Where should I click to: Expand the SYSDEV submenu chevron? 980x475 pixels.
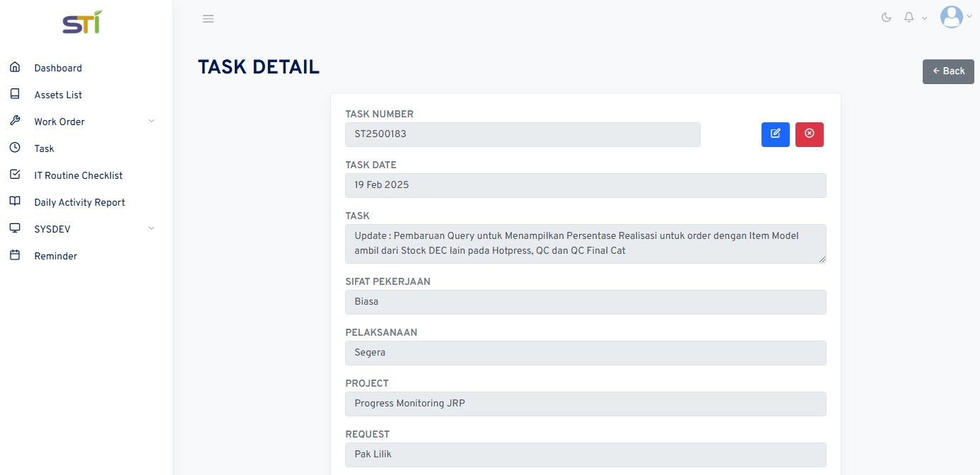(151, 229)
